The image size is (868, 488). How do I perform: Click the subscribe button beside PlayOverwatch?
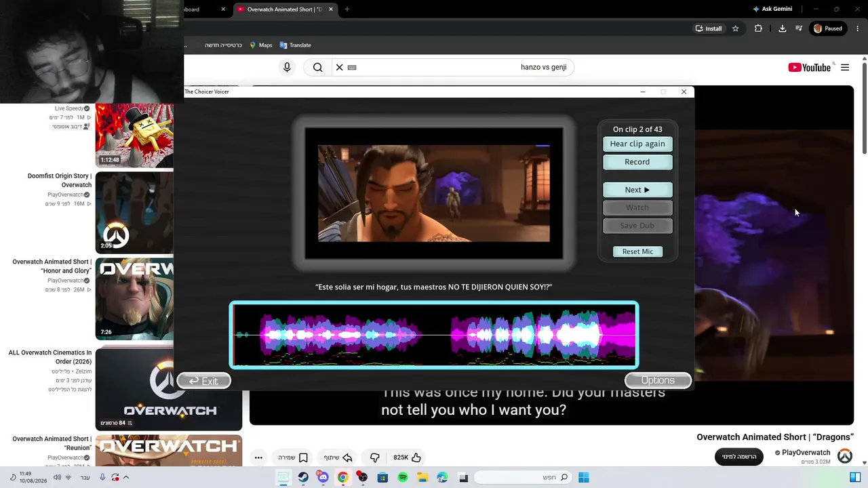(x=739, y=457)
